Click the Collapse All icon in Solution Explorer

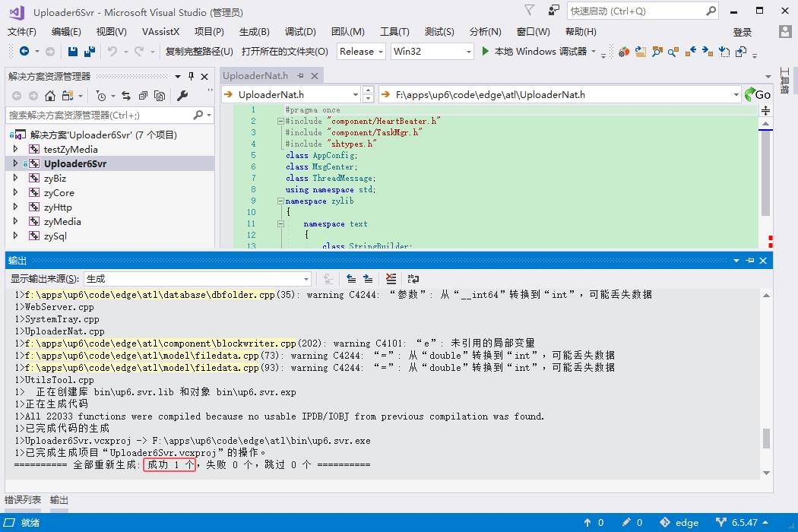click(x=143, y=96)
